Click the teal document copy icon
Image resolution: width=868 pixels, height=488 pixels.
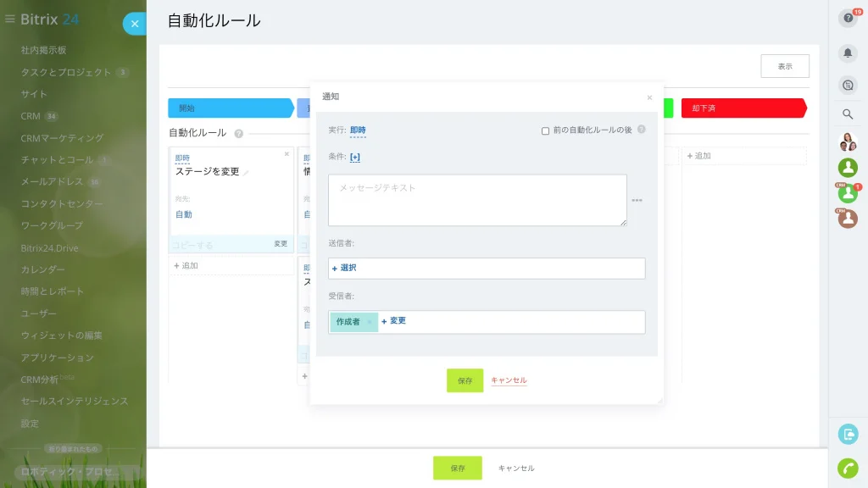click(848, 435)
